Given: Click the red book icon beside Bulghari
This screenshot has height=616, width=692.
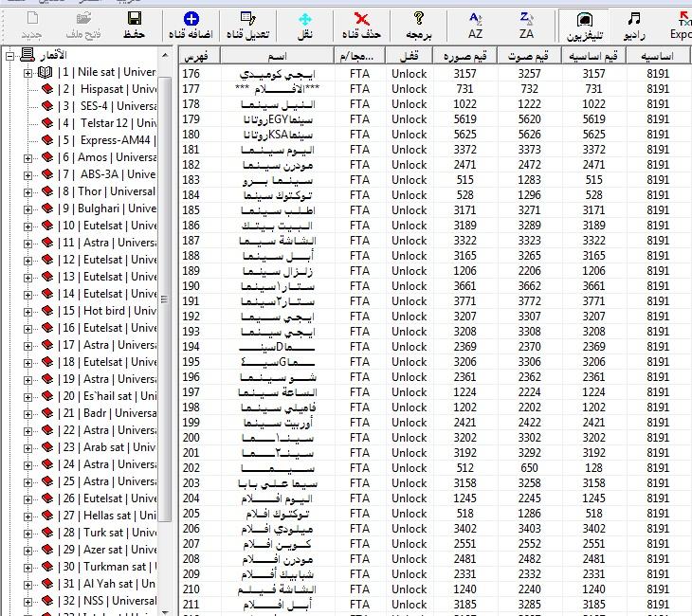Looking at the screenshot, I should tap(47, 208).
